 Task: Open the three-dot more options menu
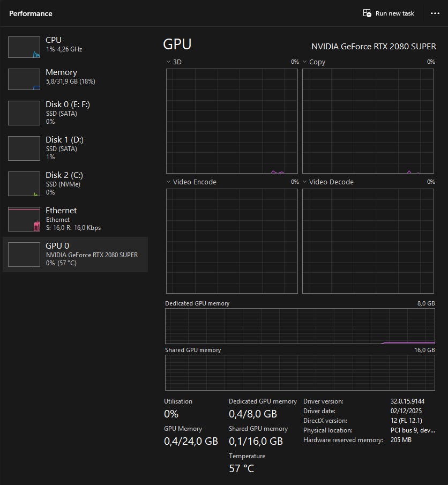pos(435,13)
